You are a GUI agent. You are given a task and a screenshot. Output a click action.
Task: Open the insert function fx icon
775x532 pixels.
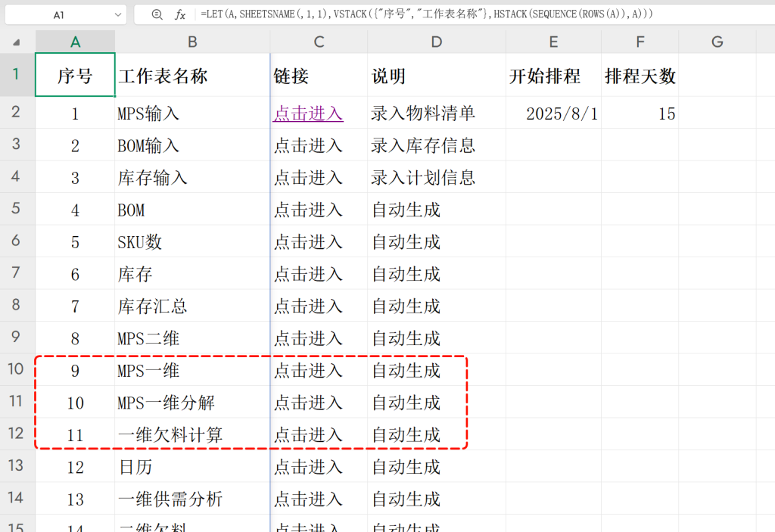[x=180, y=15]
